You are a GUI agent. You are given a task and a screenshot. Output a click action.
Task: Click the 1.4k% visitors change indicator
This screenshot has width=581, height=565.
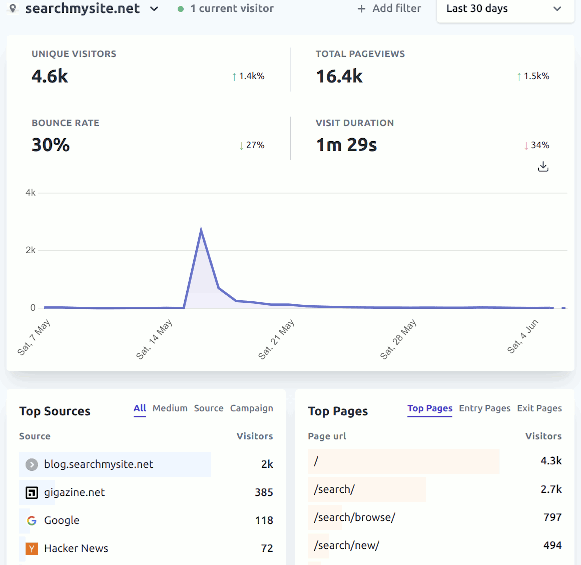click(248, 76)
